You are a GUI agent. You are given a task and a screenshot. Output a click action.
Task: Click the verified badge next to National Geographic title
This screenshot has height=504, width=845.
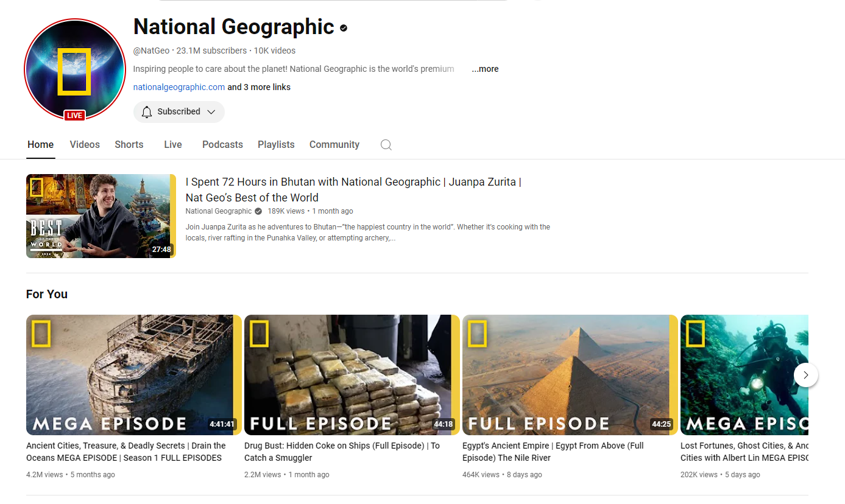344,28
